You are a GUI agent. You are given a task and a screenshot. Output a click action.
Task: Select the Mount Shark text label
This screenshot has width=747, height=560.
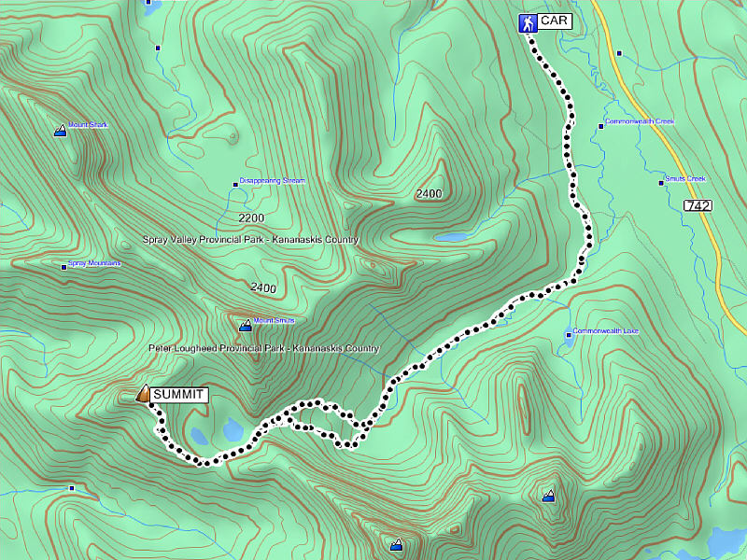[x=88, y=124]
